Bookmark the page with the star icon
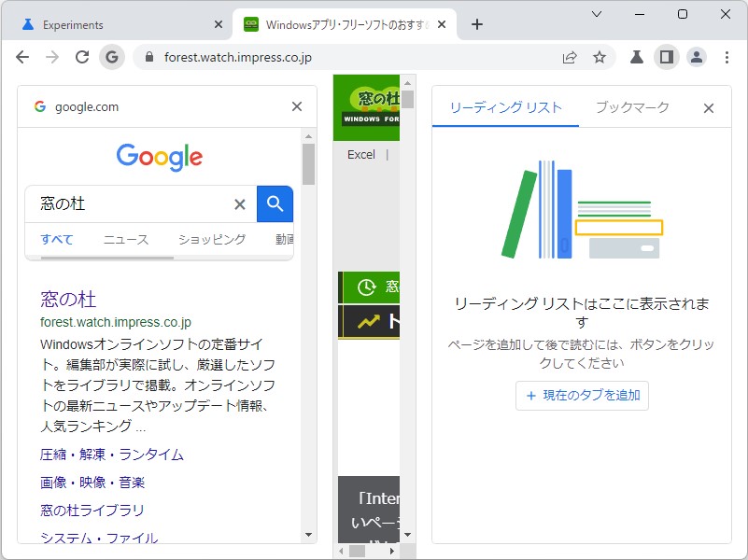 coord(600,56)
